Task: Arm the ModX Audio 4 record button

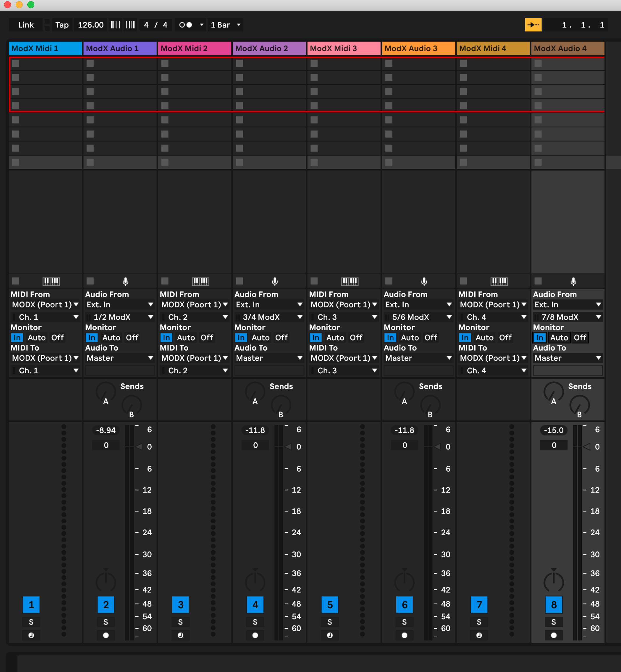Action: 554,635
